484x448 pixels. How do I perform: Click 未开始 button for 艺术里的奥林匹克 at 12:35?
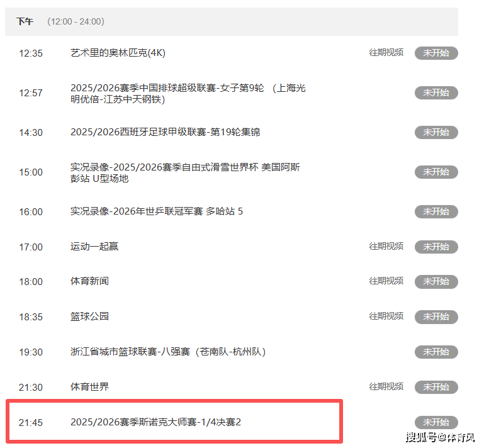[x=436, y=53]
